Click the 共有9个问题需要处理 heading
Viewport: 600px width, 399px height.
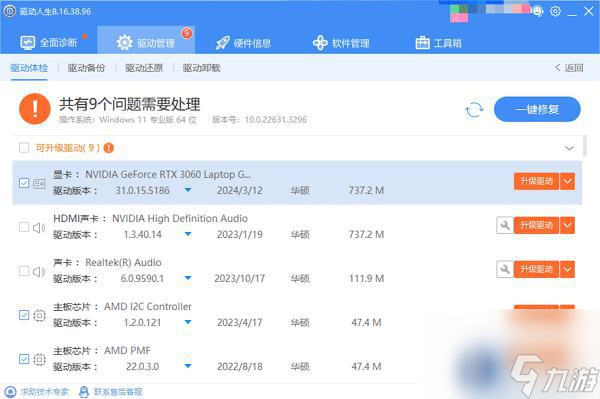(x=130, y=104)
